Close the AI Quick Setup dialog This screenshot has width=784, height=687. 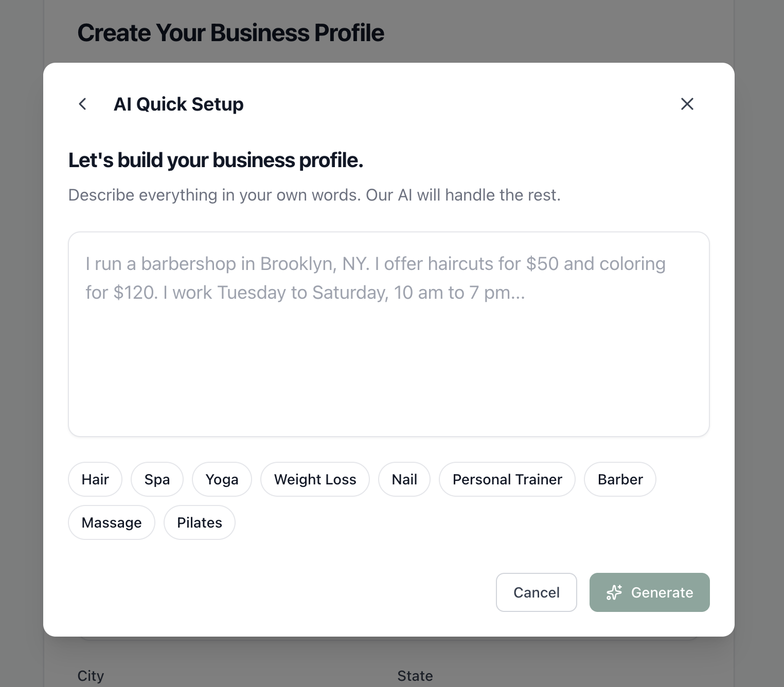click(687, 104)
